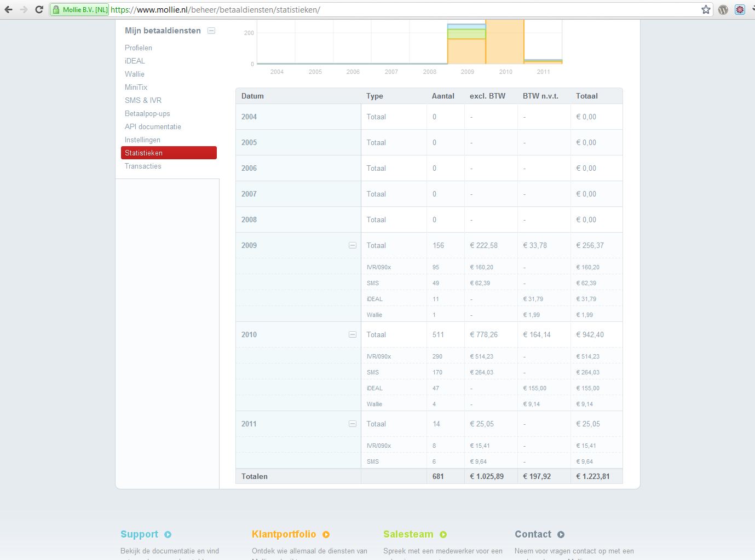The image size is (755, 560).
Task: Click the excl. BTW column header
Action: [487, 96]
